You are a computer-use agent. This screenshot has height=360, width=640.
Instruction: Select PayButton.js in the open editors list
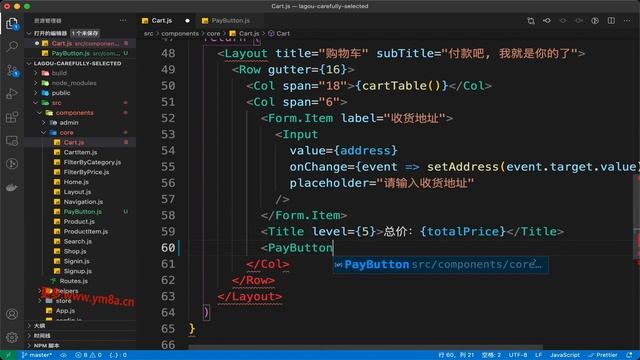pos(80,53)
